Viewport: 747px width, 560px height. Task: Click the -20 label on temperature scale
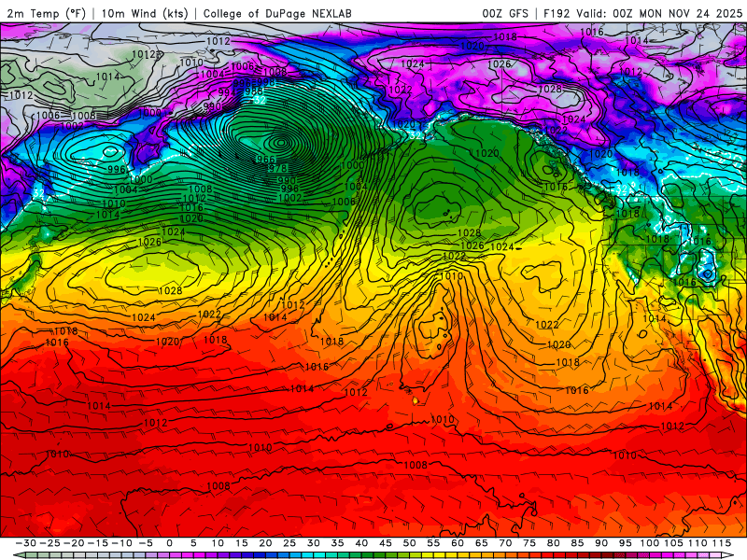point(74,543)
